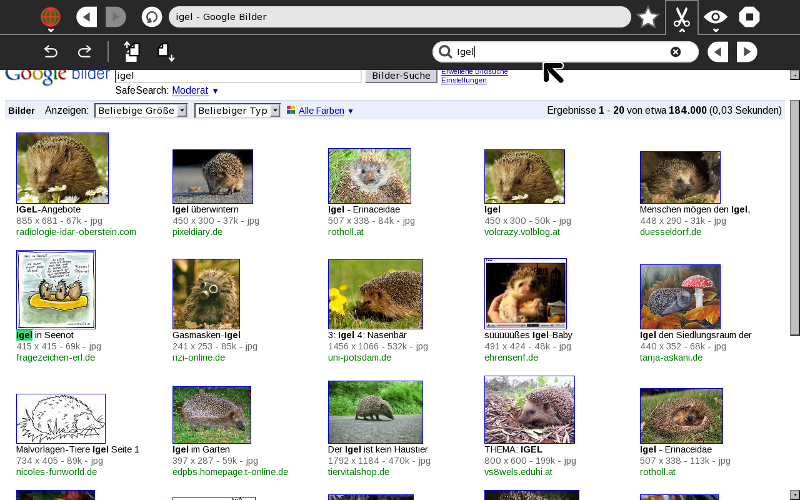Stop the activity with the stop button
The image size is (800, 500).
(749, 17)
